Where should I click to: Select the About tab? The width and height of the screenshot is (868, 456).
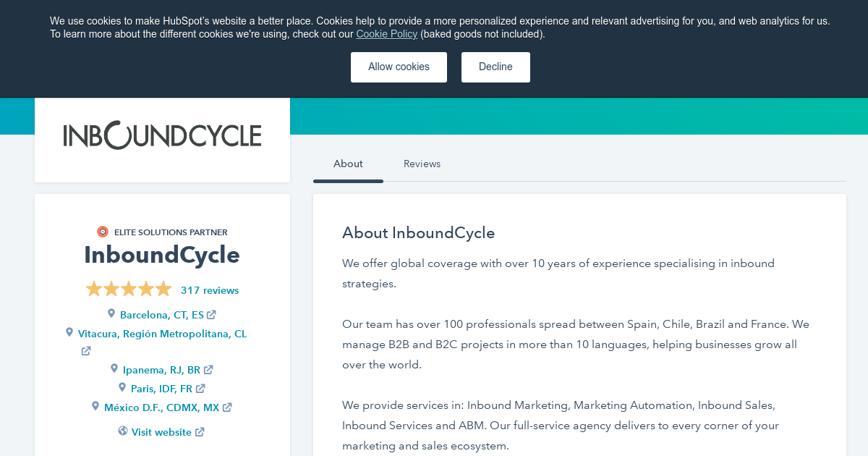tap(348, 164)
